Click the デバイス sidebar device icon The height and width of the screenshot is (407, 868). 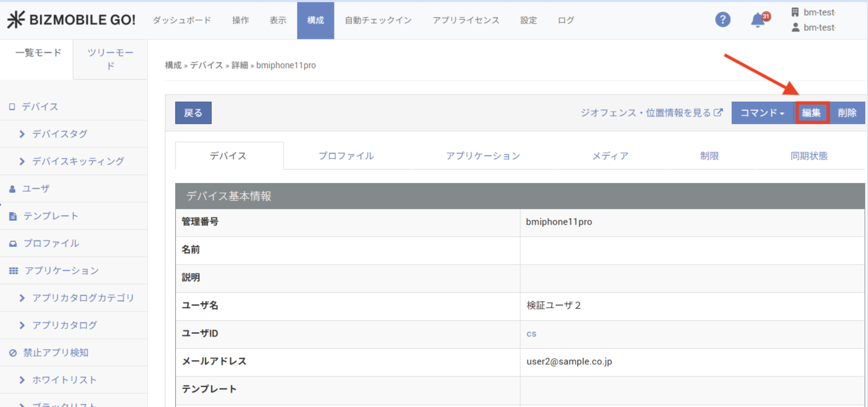pos(12,107)
